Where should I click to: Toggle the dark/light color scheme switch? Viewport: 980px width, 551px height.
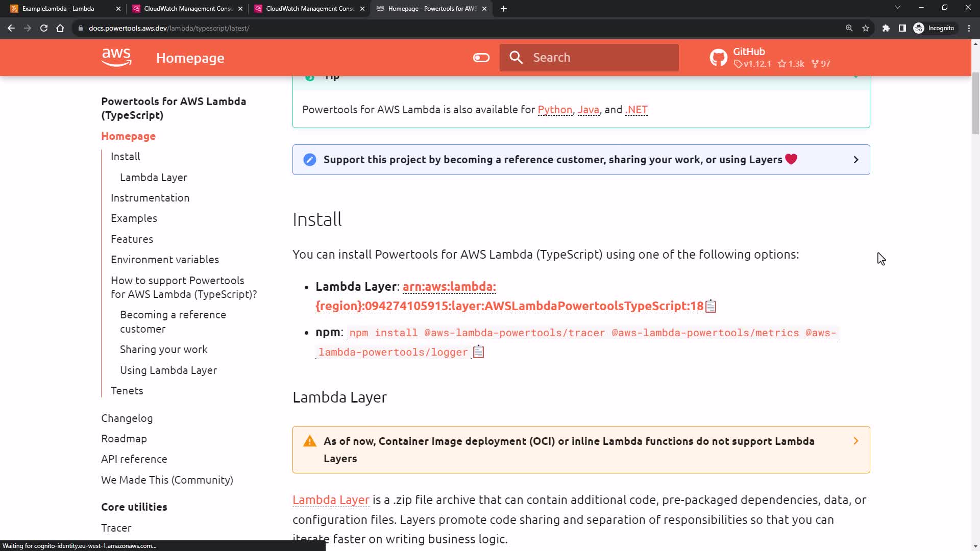[x=481, y=58]
